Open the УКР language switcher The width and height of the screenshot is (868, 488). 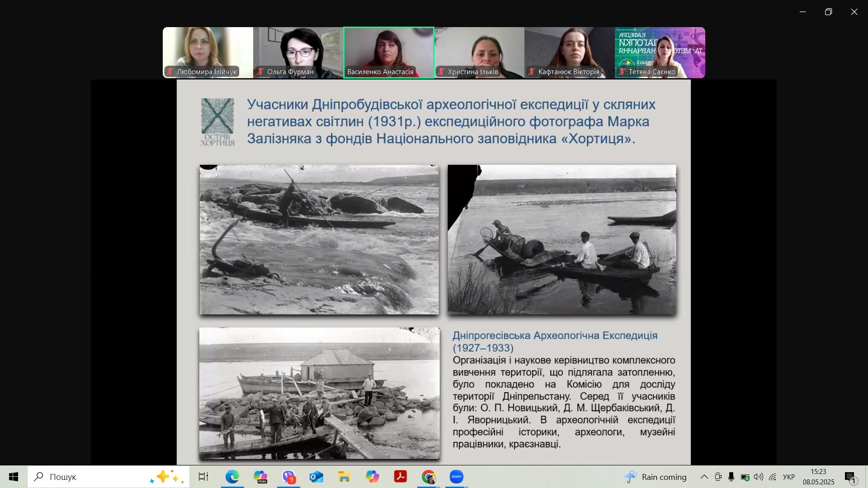[788, 477]
